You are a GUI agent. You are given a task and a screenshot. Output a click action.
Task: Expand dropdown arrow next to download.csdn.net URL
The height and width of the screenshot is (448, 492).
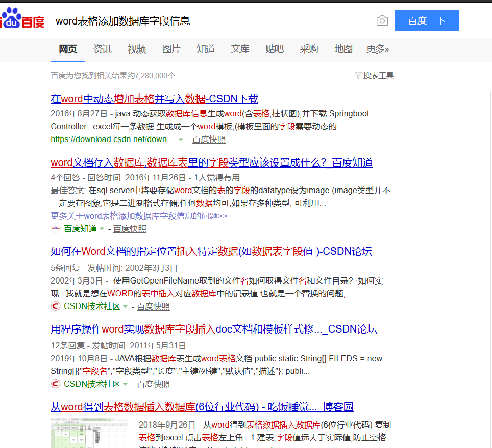tap(181, 140)
